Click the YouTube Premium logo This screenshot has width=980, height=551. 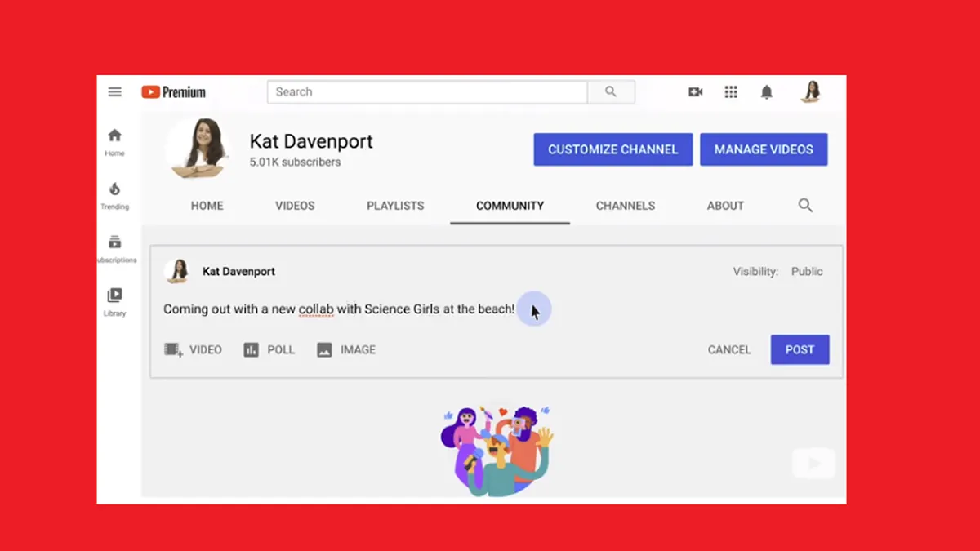[x=173, y=92]
